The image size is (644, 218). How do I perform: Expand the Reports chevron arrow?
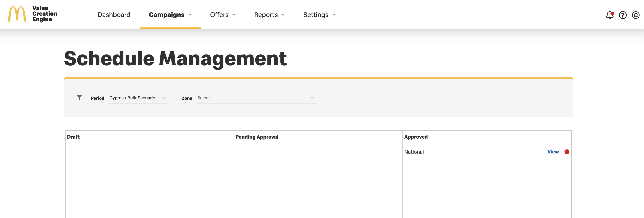[x=283, y=15]
